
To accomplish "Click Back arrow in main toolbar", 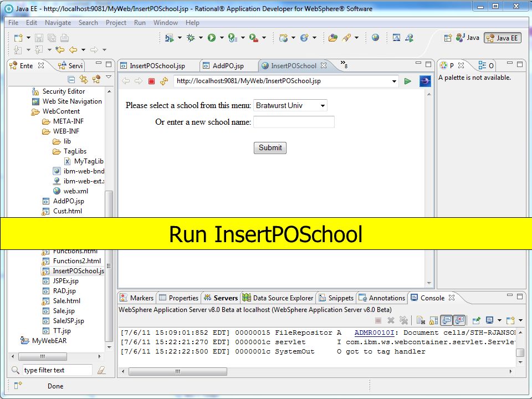I will coord(73,50).
